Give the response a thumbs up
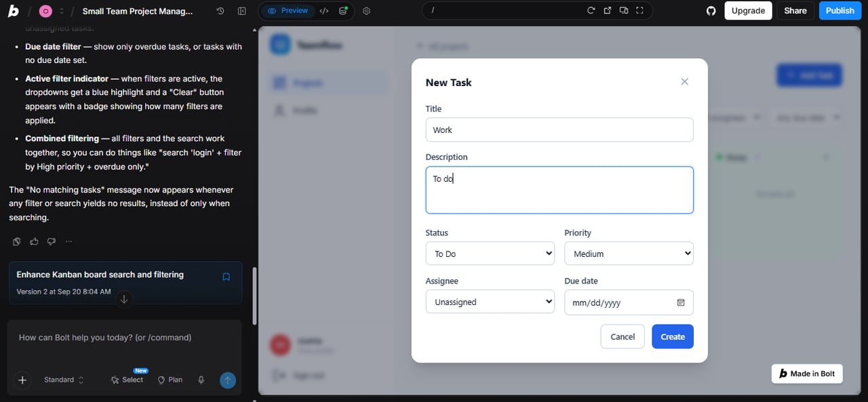The image size is (868, 402). pyautogui.click(x=34, y=241)
